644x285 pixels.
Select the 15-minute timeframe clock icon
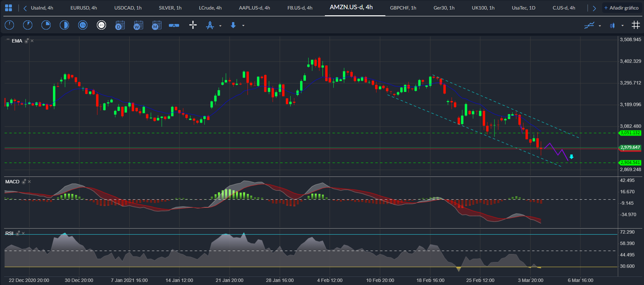coord(46,25)
